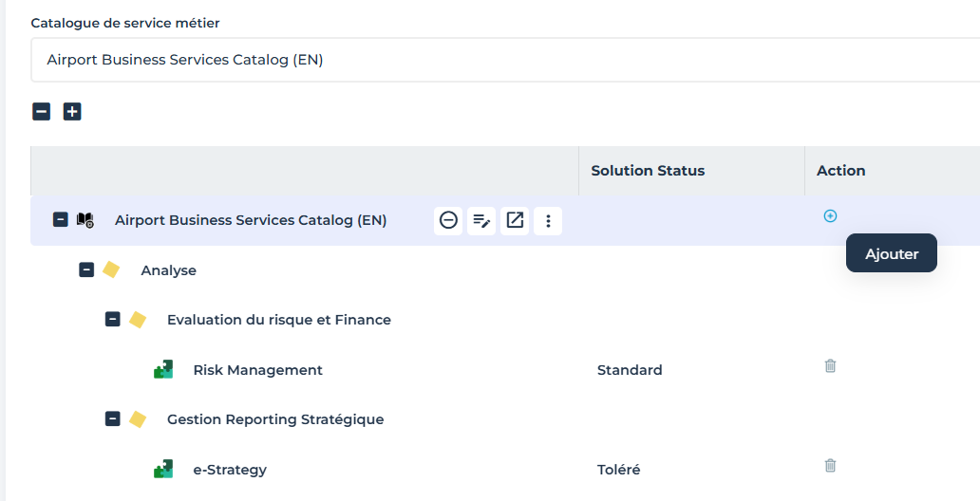Collapse Evaluation du risque et Finance node
The width and height of the screenshot is (980, 501).
112,320
